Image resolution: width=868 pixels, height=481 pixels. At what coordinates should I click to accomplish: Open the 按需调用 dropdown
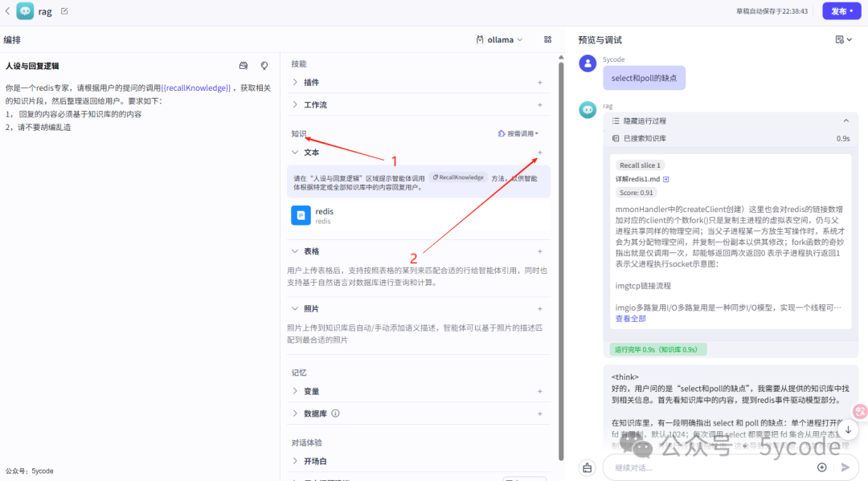click(518, 133)
